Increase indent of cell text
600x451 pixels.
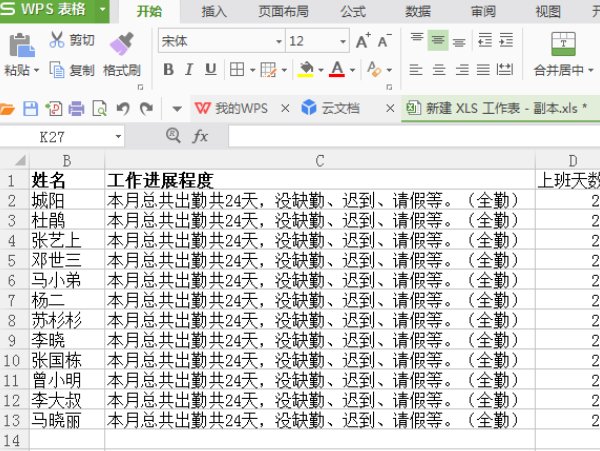point(506,40)
